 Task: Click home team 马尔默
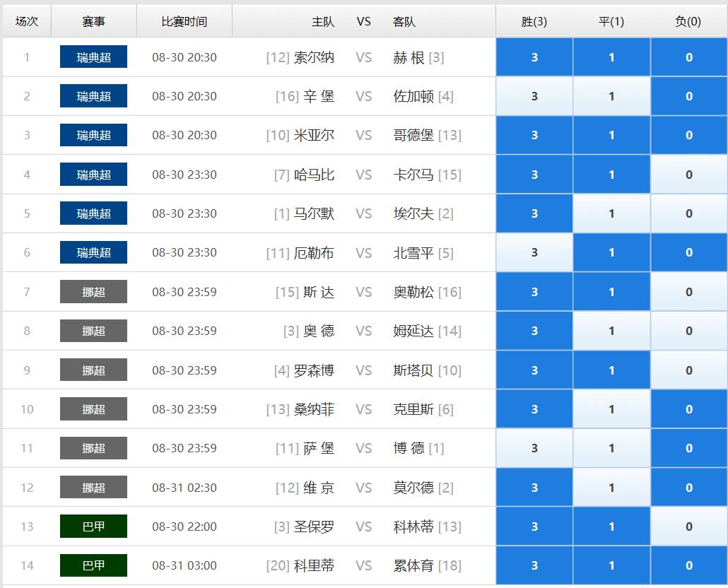pos(314,213)
